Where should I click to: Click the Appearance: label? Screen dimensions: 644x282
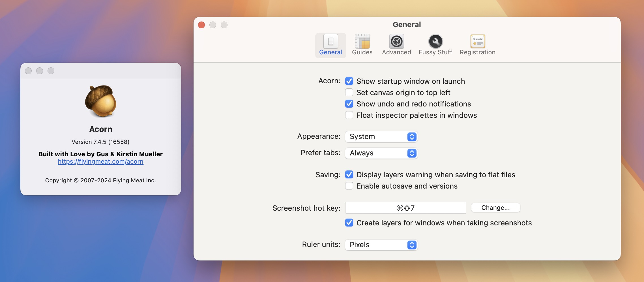pos(319,136)
